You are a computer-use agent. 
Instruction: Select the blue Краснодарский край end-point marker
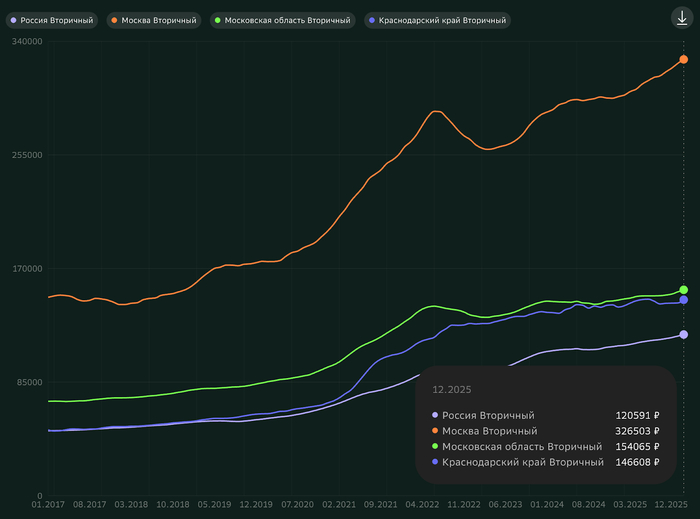pos(684,300)
